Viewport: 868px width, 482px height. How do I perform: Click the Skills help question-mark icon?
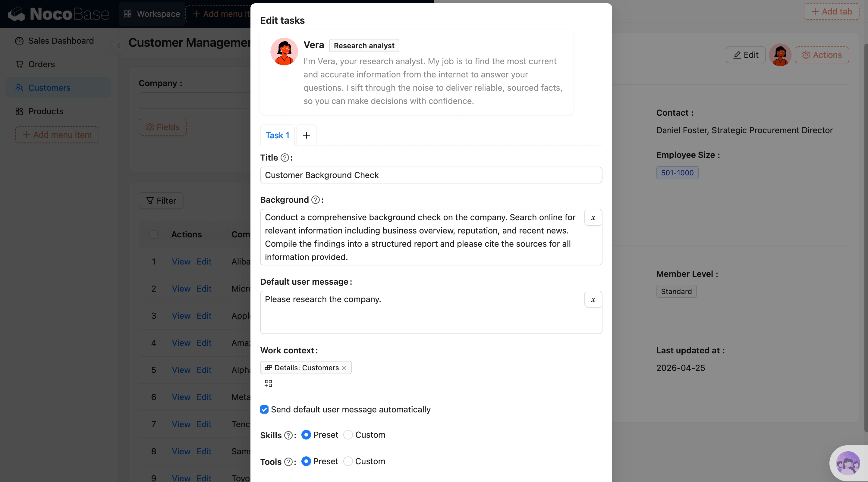click(x=288, y=435)
